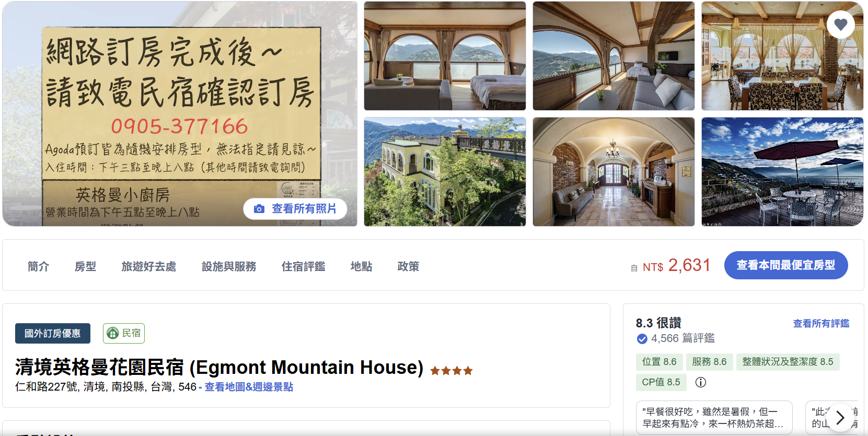Open the 簡介 tab
This screenshot has width=868, height=436.
[39, 266]
